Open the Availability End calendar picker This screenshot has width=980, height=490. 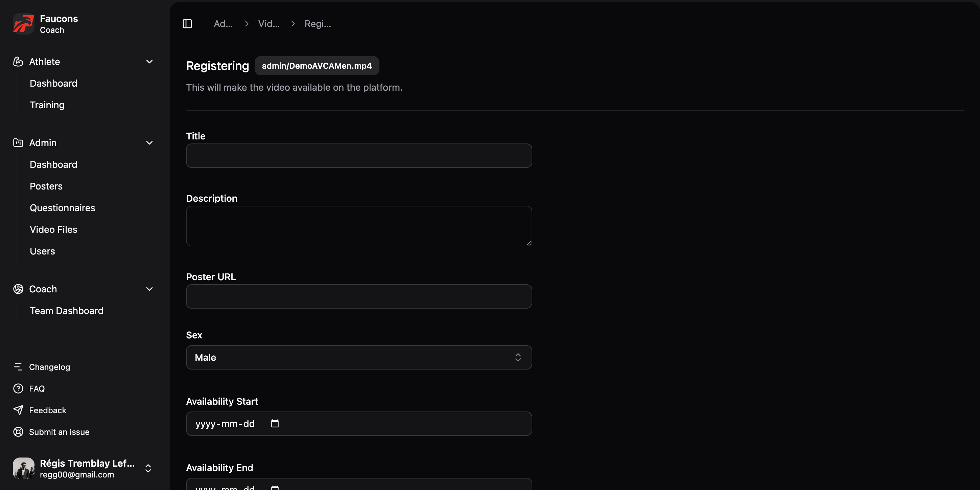point(275,487)
